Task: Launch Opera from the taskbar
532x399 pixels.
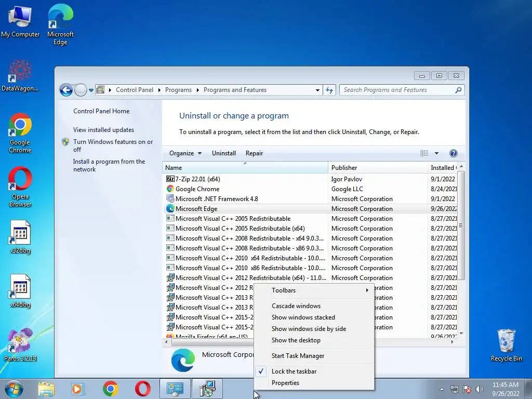Action: click(x=143, y=389)
